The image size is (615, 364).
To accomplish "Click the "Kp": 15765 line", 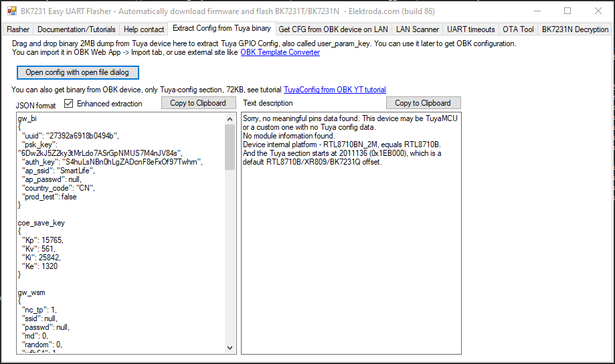I will click(42, 240).
